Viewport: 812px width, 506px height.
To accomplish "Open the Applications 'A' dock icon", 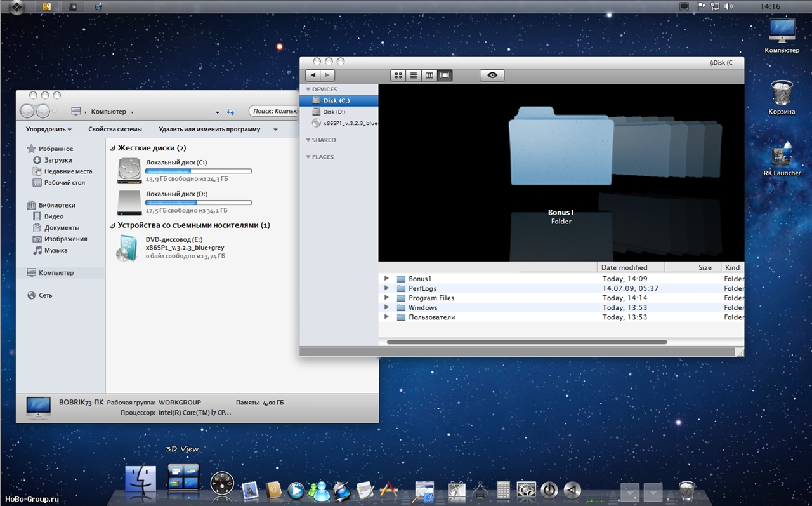I will (x=388, y=489).
